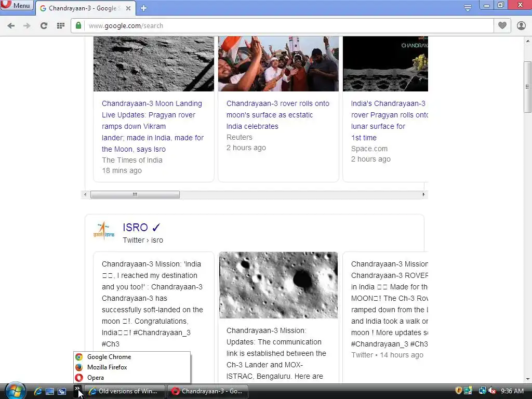Open the Speed Dial grid

[x=61, y=26]
